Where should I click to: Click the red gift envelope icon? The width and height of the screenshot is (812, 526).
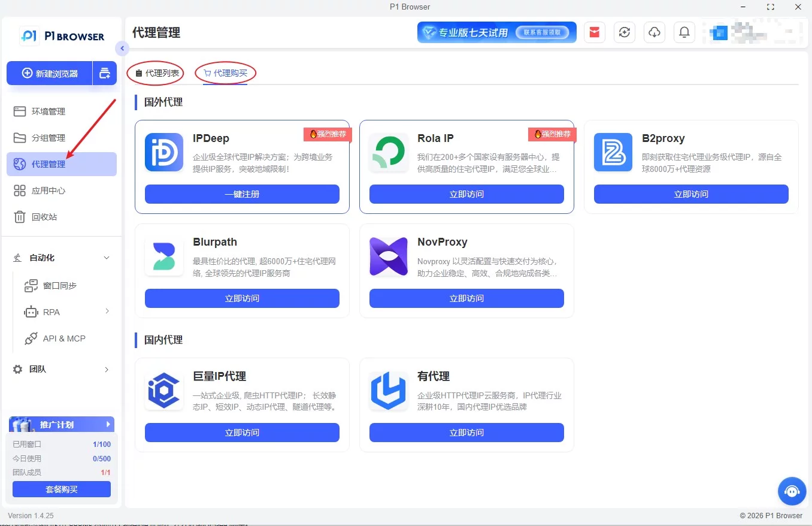pos(595,32)
